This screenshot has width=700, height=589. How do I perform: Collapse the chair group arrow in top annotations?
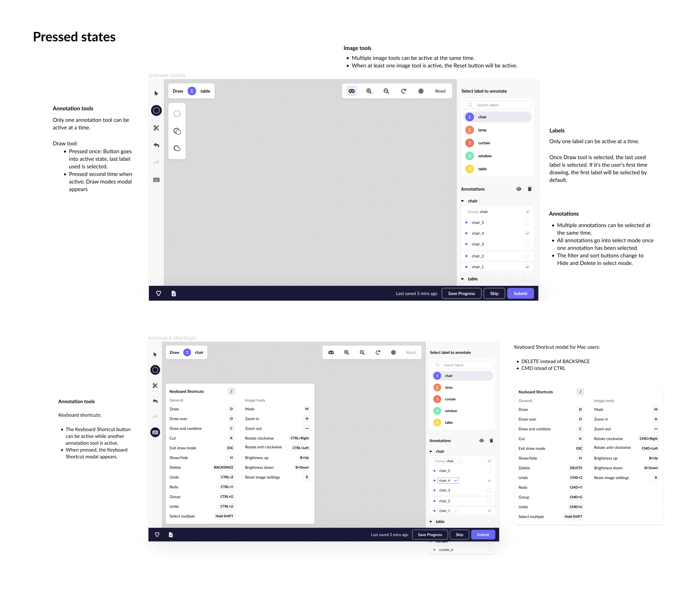point(462,201)
